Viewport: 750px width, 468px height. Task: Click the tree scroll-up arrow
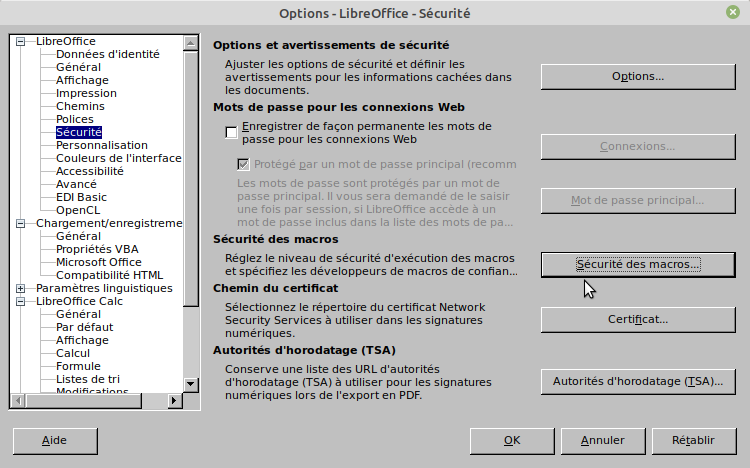tap(191, 44)
